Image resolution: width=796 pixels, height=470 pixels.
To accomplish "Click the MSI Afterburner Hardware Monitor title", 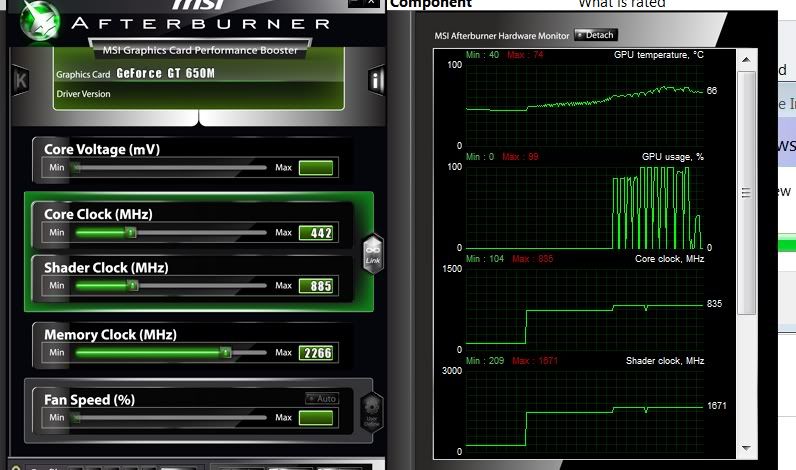I will [x=502, y=36].
